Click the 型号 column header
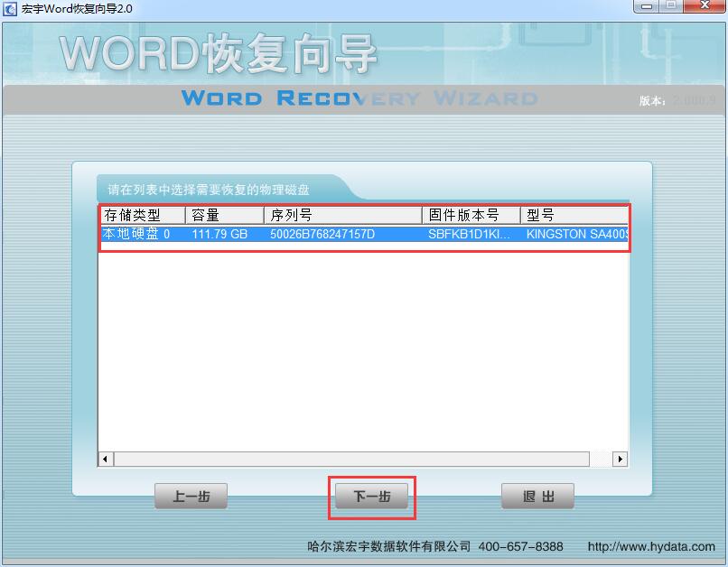728x567 pixels. [574, 215]
